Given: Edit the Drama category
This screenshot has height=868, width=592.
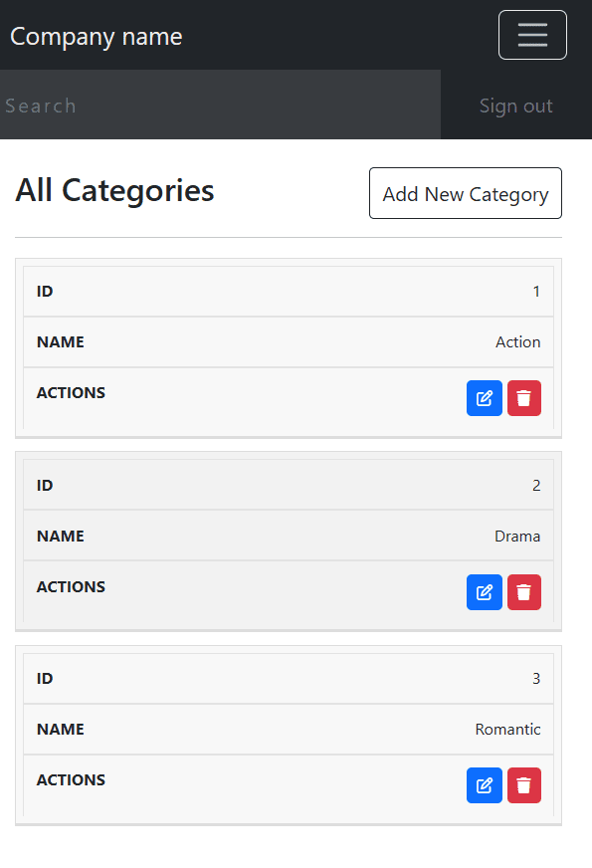Looking at the screenshot, I should click(x=485, y=592).
